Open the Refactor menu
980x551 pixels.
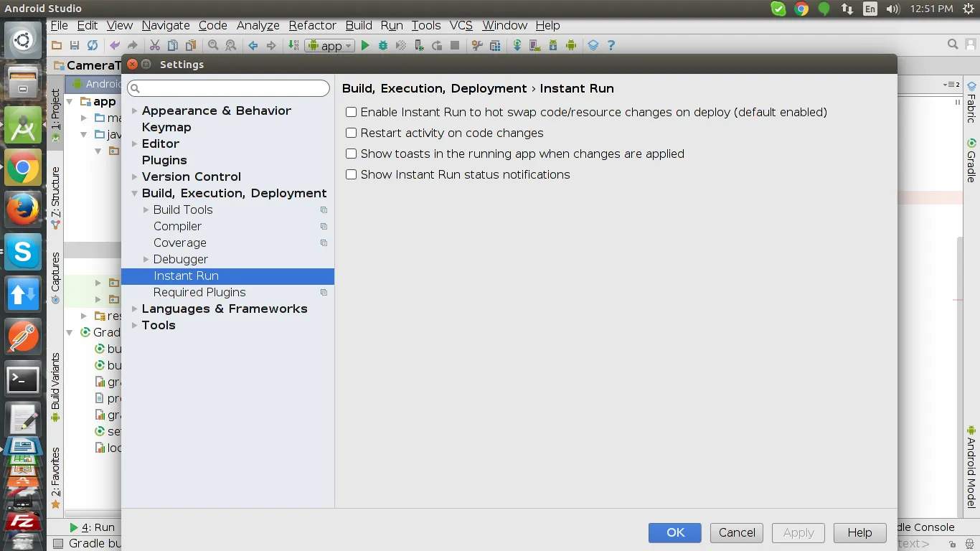point(312,25)
